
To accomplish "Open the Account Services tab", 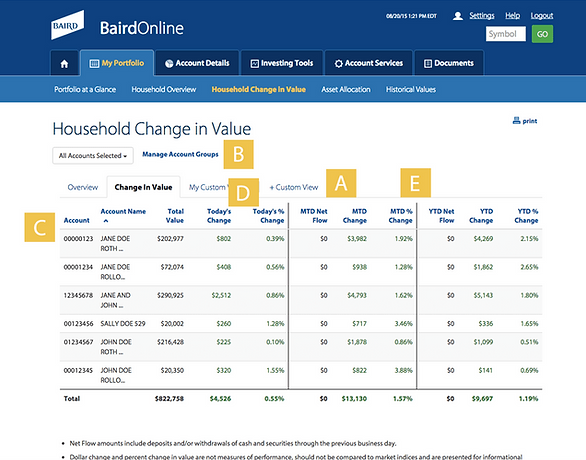I will pyautogui.click(x=368, y=63).
